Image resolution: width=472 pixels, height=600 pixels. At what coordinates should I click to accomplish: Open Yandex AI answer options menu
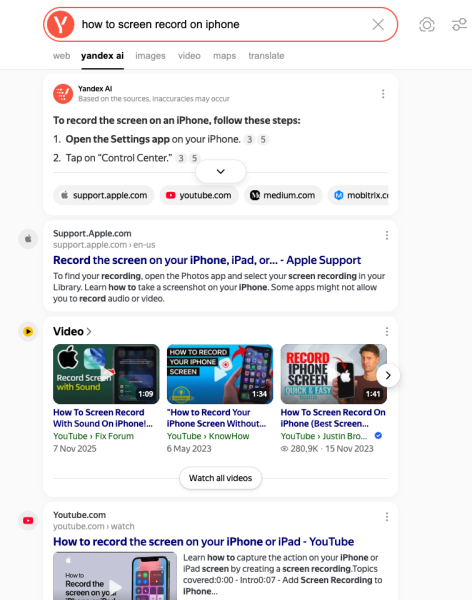(383, 94)
